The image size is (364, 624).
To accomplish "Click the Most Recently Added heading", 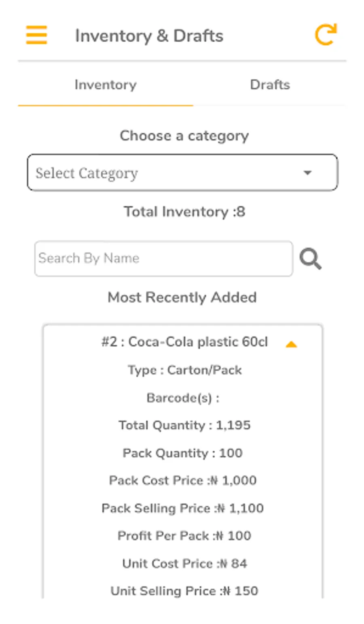I will pyautogui.click(x=182, y=297).
